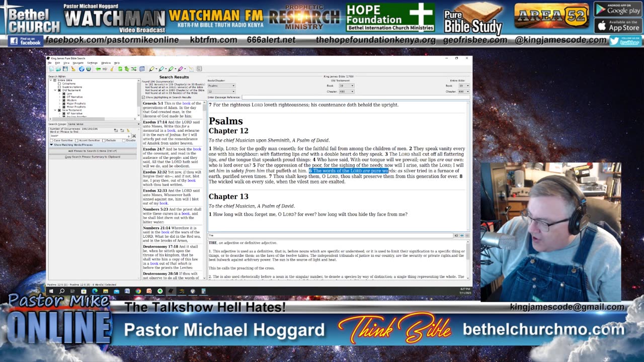
Task: Click the Enter Passage Reference field
Action: click(x=355, y=97)
